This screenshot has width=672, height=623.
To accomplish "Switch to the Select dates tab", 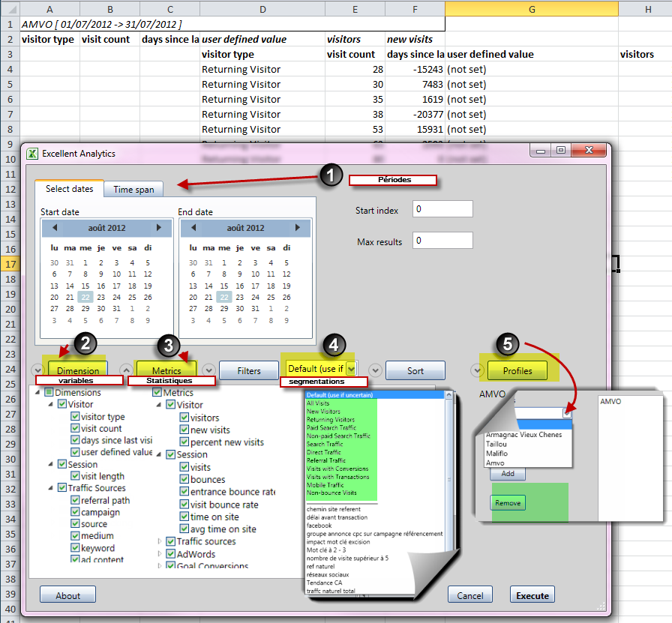I will pos(70,188).
